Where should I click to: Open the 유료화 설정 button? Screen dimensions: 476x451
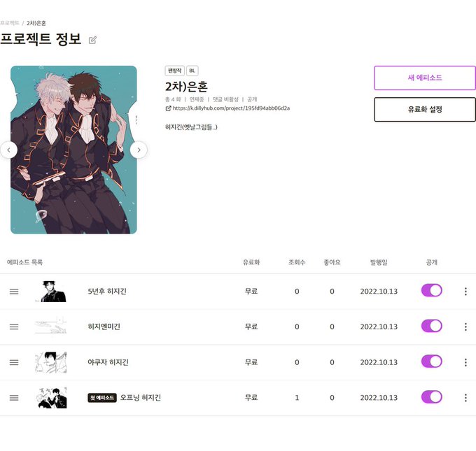click(x=425, y=110)
